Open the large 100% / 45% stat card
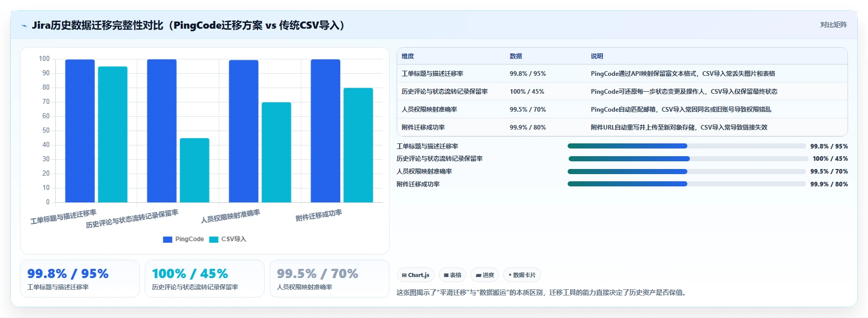Image resolution: width=868 pixels, height=318 pixels. 205,279
